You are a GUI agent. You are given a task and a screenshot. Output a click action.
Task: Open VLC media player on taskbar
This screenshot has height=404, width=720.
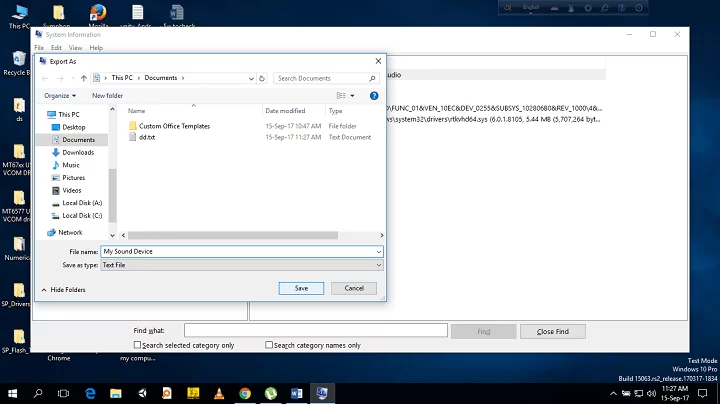pos(219,393)
